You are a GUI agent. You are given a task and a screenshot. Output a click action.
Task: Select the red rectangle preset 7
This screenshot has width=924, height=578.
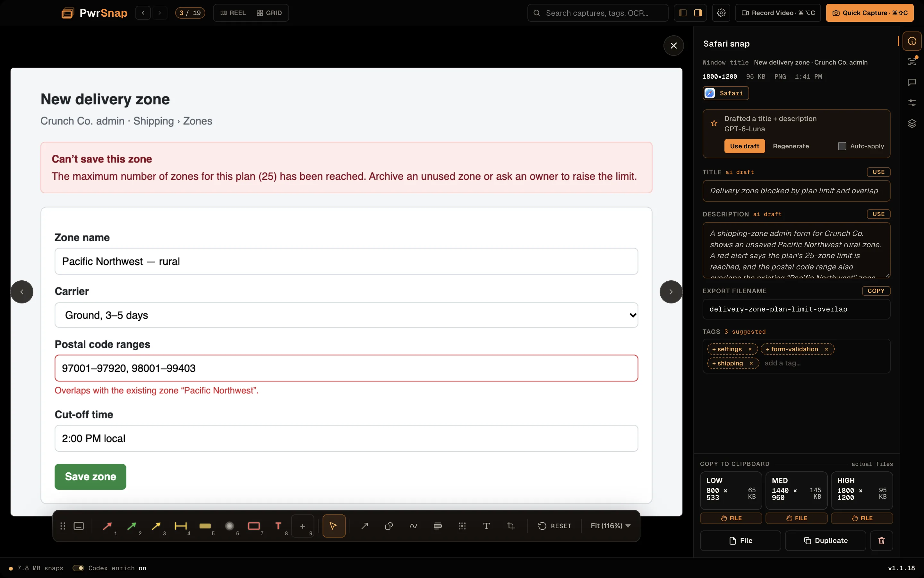[x=254, y=526]
